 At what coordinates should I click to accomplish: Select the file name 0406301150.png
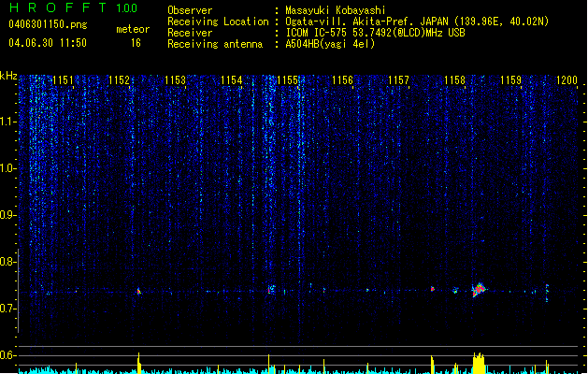click(x=48, y=24)
